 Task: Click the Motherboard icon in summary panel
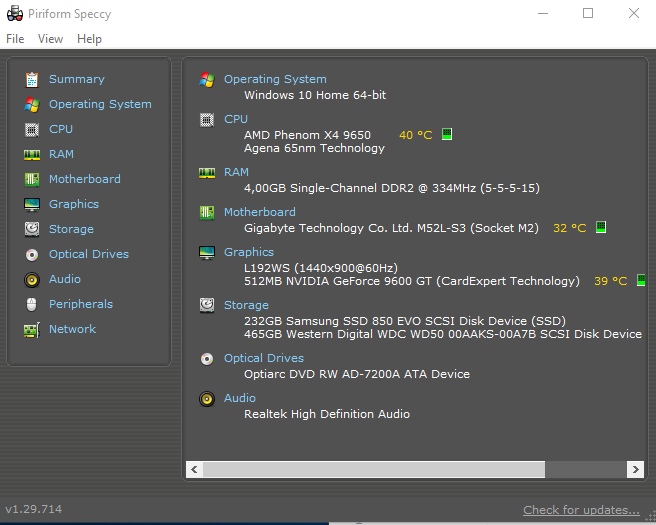207,213
